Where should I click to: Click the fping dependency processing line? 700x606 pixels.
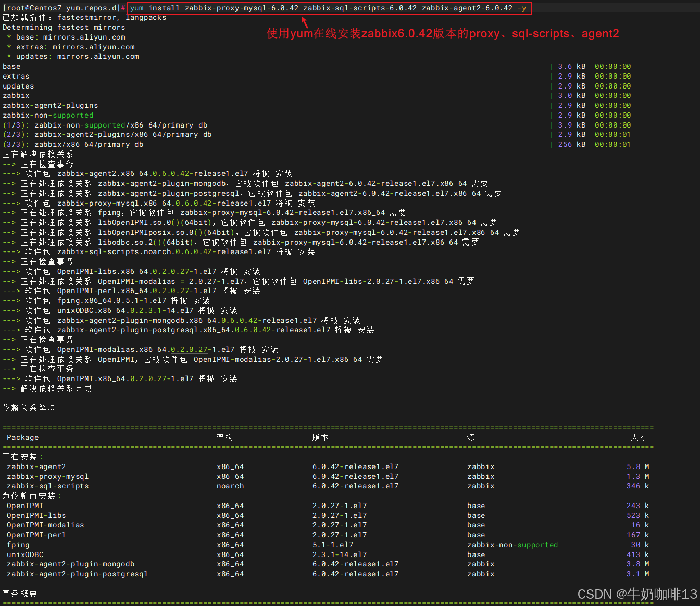click(x=204, y=213)
